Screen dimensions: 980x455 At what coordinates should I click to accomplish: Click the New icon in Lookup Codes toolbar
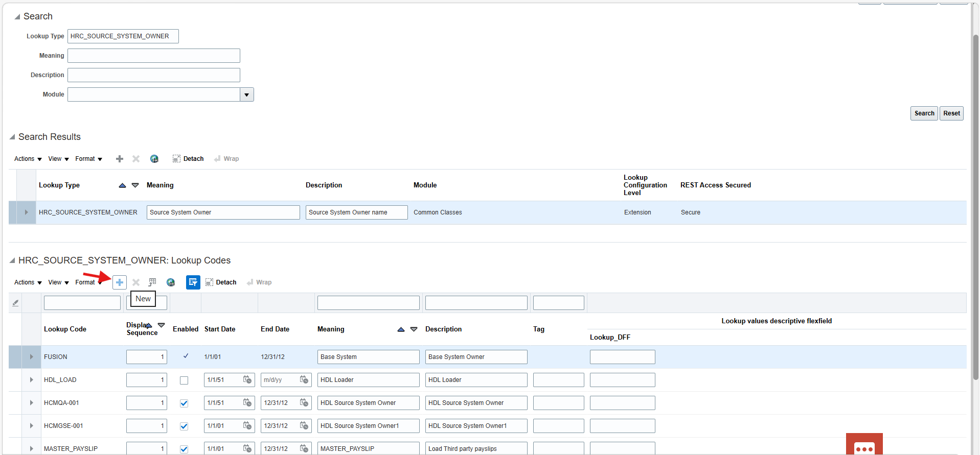120,282
